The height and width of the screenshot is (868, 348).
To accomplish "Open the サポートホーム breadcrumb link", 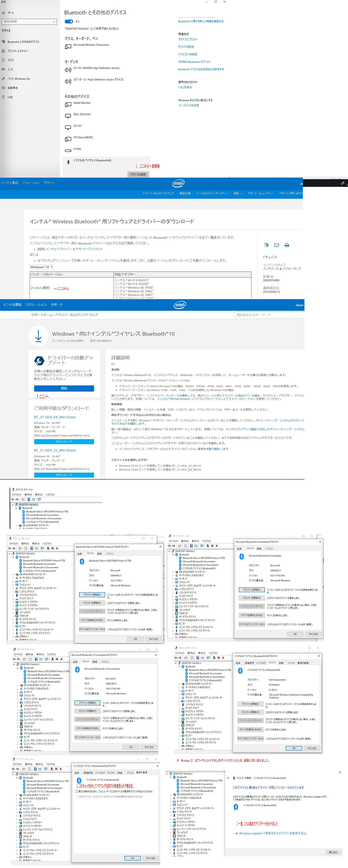I will click(42, 315).
